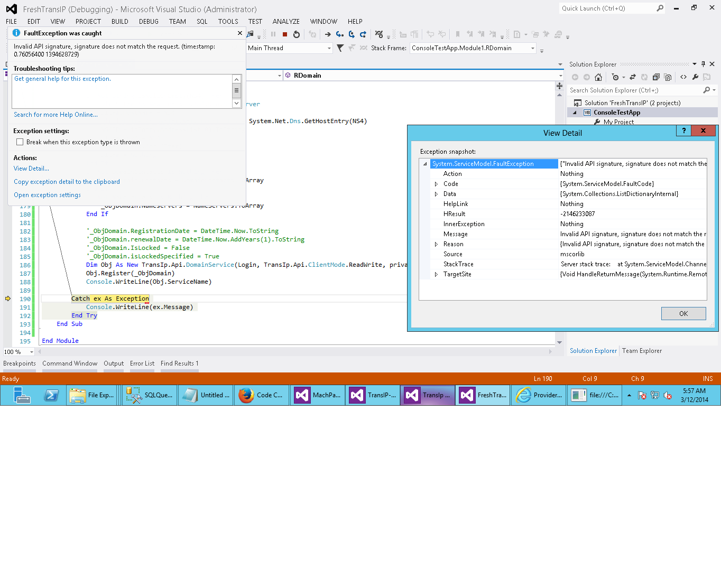Expand the TargetSite row in exception snapshot
721x588 pixels.
pyautogui.click(x=436, y=274)
